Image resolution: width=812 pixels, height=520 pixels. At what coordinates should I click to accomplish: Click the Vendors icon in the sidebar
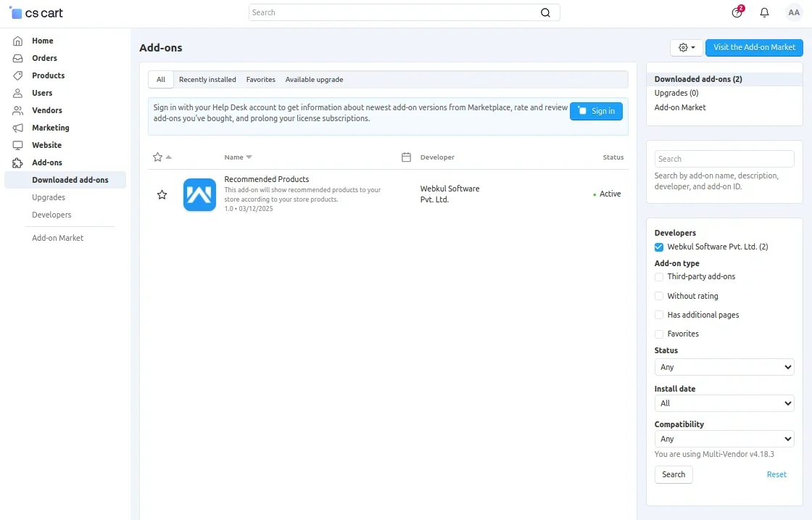[x=17, y=110]
